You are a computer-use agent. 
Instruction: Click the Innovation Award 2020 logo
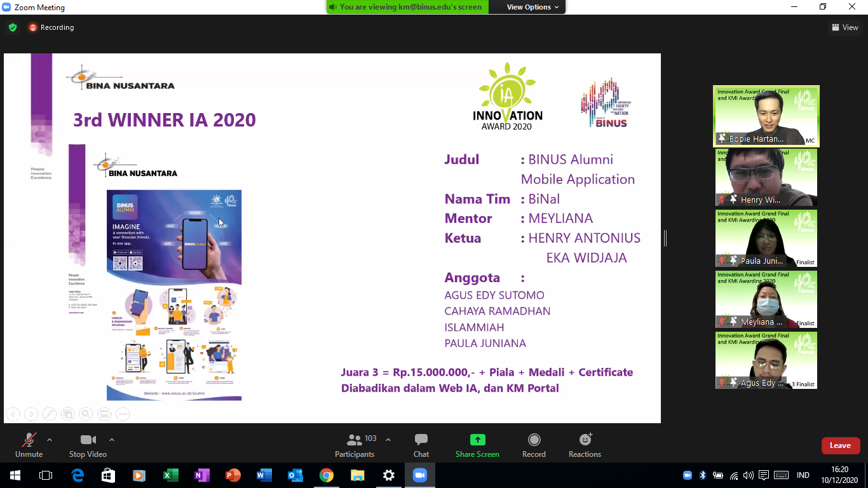[x=508, y=96]
